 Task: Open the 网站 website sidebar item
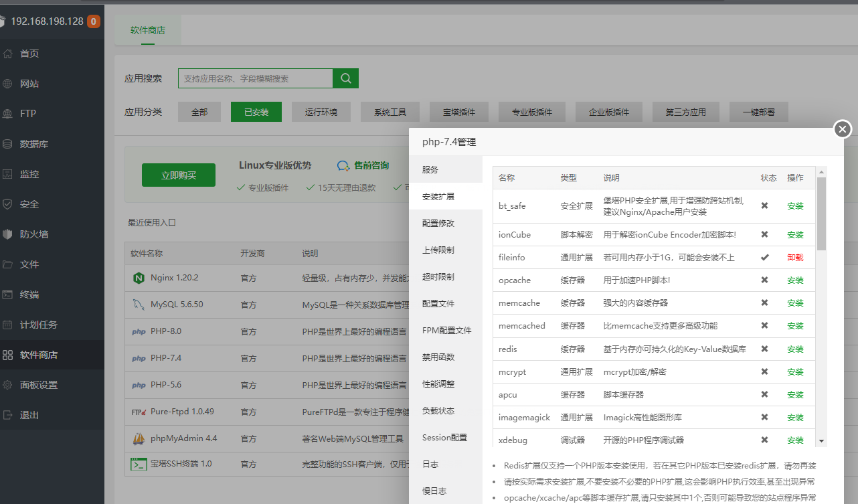tap(52, 84)
